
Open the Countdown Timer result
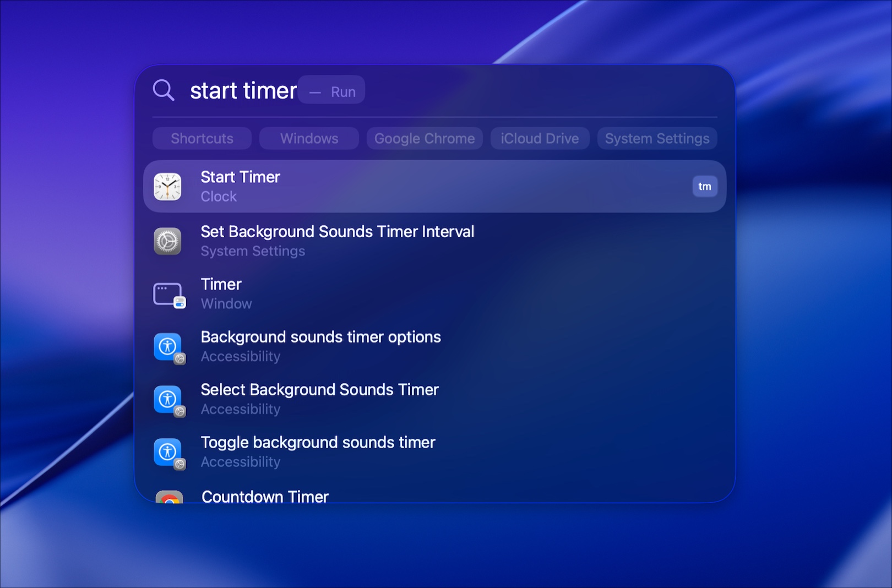265,497
